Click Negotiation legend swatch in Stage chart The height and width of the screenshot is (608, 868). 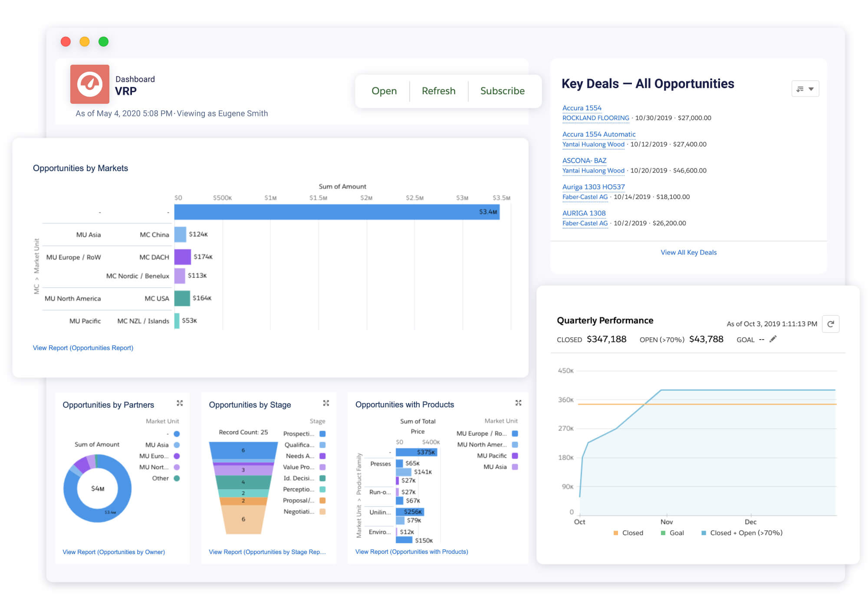click(322, 512)
